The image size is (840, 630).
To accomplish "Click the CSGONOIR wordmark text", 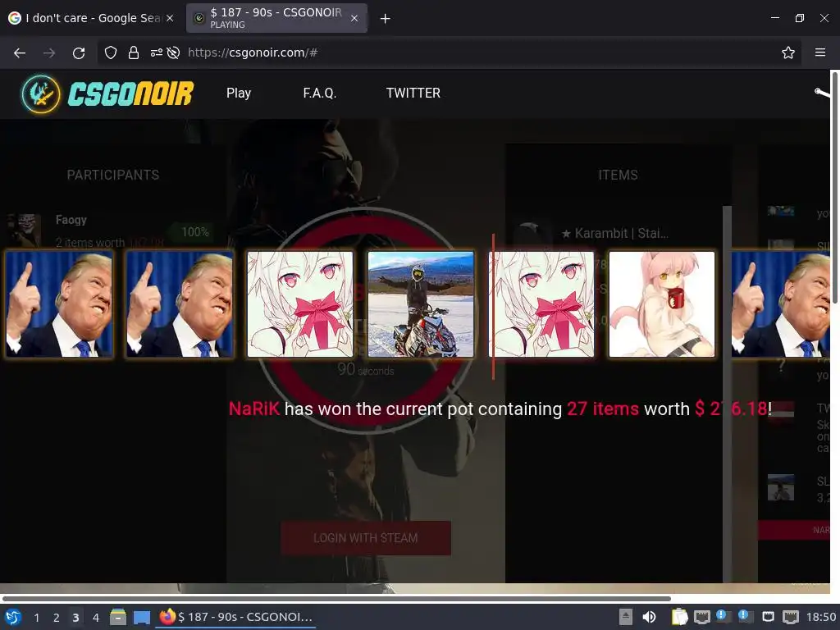I will pyautogui.click(x=130, y=94).
